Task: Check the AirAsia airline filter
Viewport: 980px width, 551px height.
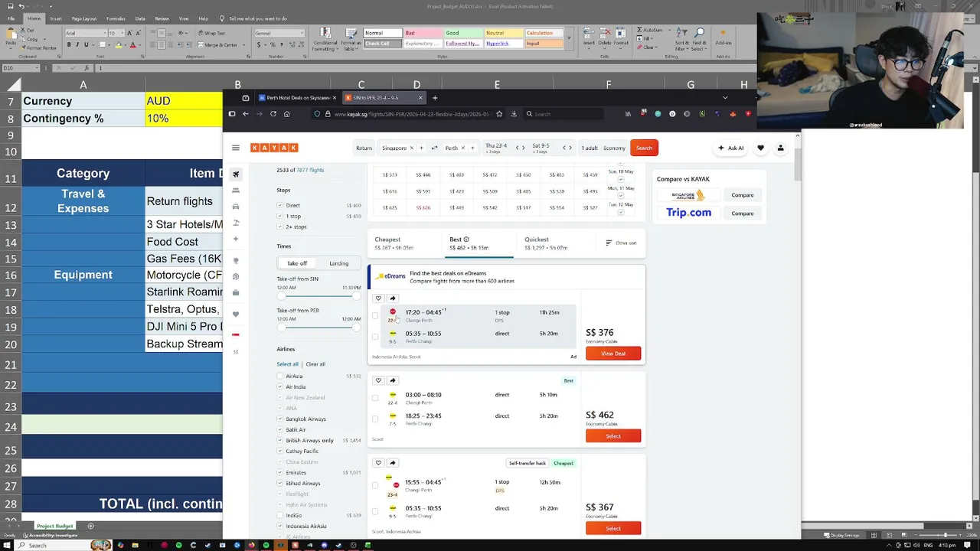Action: pos(280,376)
